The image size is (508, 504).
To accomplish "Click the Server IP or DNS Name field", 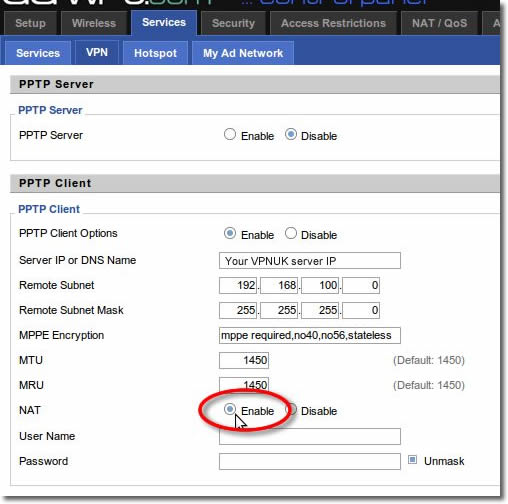I will [x=310, y=260].
